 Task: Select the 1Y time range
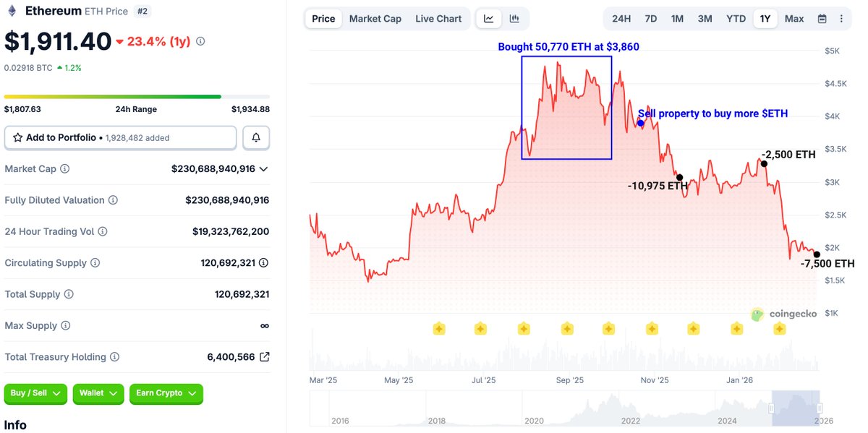tap(765, 19)
